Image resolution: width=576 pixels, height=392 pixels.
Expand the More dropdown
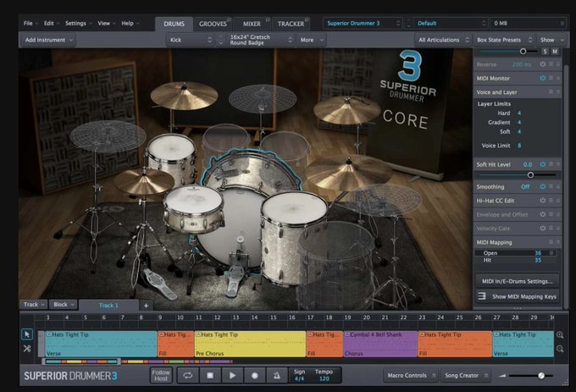click(312, 40)
